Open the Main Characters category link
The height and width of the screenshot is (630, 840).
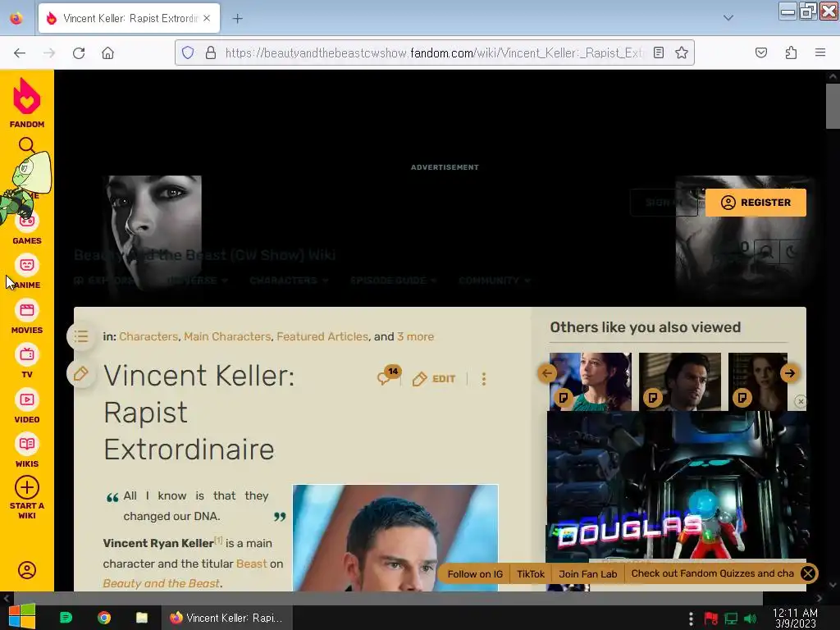coord(227,336)
